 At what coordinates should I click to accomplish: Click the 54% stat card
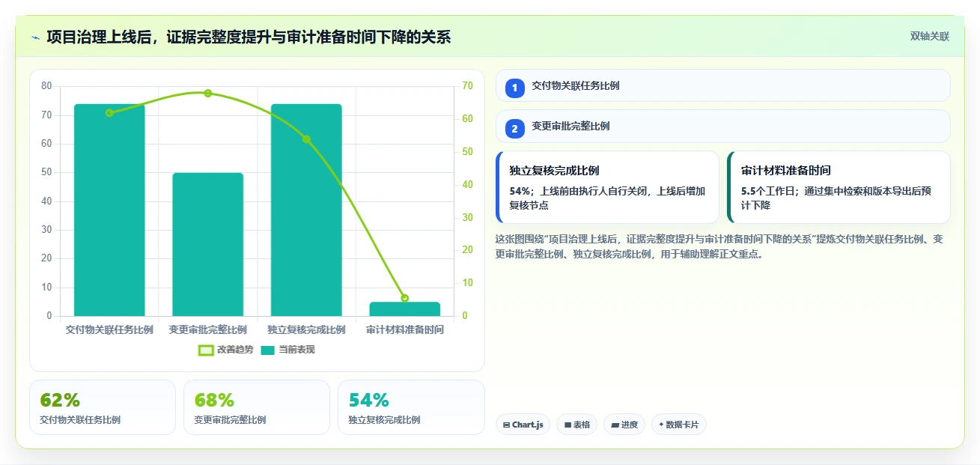pos(411,407)
